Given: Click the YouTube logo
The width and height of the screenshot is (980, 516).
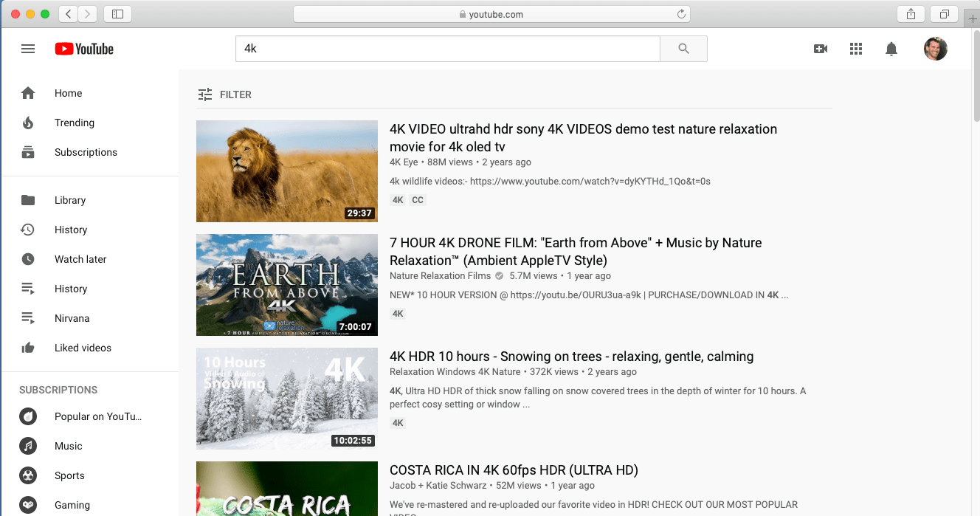Looking at the screenshot, I should pyautogui.click(x=83, y=49).
